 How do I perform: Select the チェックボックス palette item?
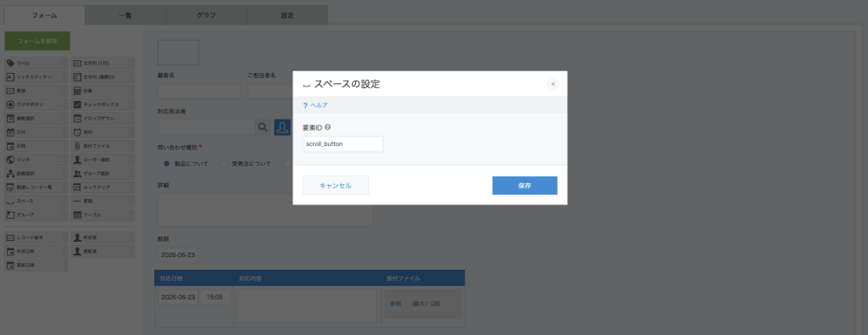103,104
